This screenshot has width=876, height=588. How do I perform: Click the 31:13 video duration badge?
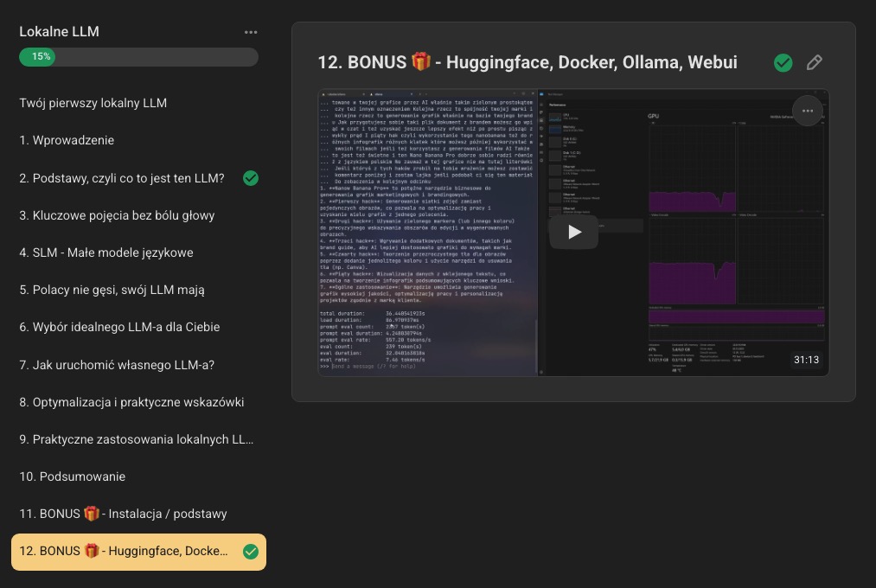806,361
